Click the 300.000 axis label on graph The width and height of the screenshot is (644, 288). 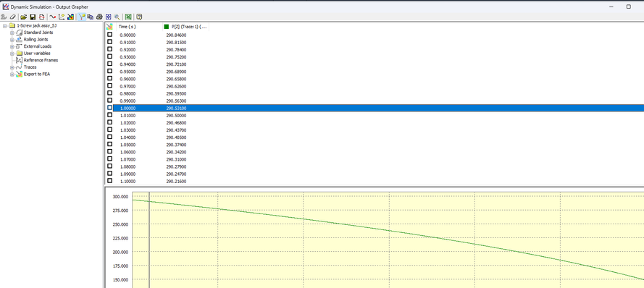pos(120,197)
